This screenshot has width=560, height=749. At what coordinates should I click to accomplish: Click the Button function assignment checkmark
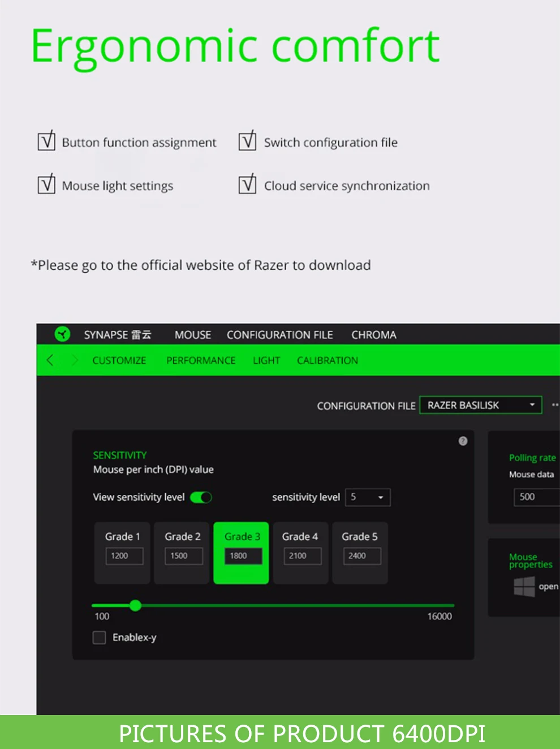(x=46, y=140)
